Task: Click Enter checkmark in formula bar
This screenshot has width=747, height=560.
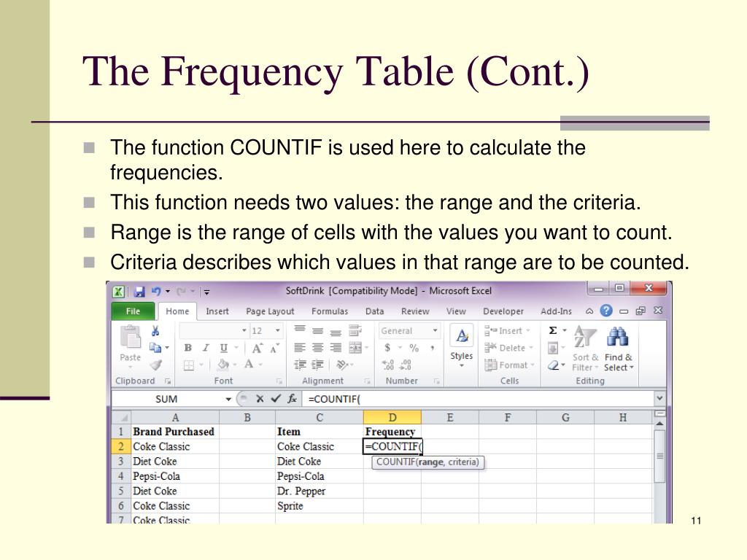Action: [275, 399]
